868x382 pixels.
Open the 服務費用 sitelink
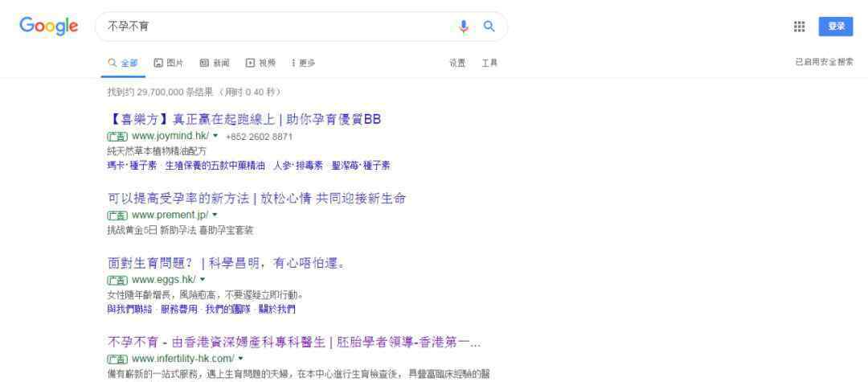[178, 309]
